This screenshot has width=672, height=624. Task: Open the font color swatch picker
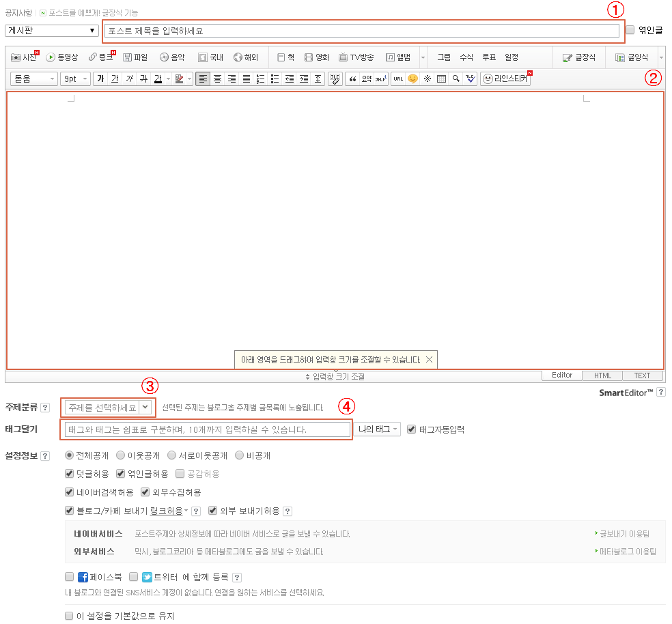pyautogui.click(x=167, y=79)
